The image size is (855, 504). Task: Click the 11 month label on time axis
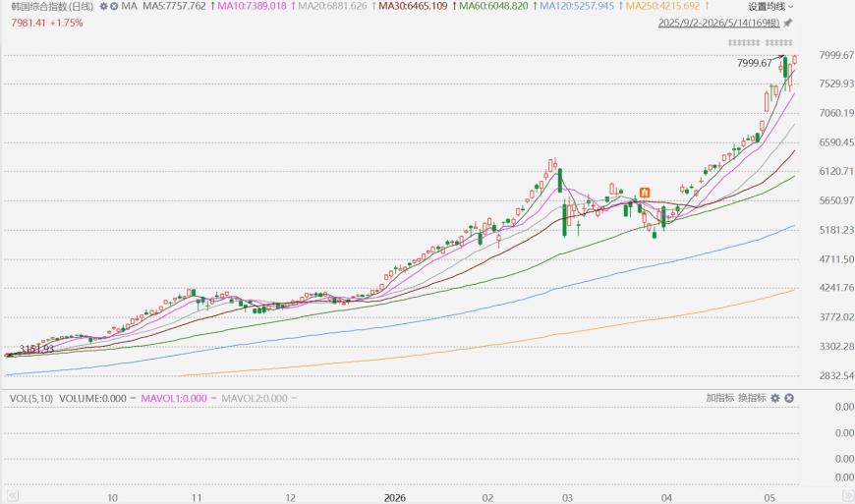click(x=197, y=497)
